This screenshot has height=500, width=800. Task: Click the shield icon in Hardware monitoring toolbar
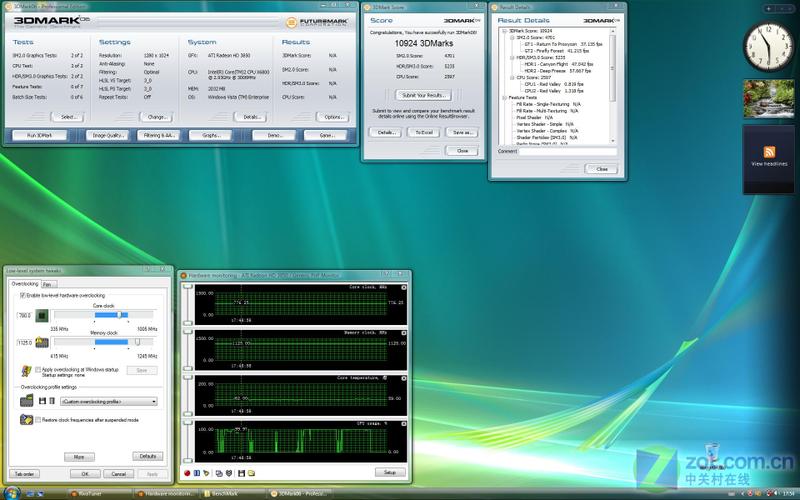[229, 473]
